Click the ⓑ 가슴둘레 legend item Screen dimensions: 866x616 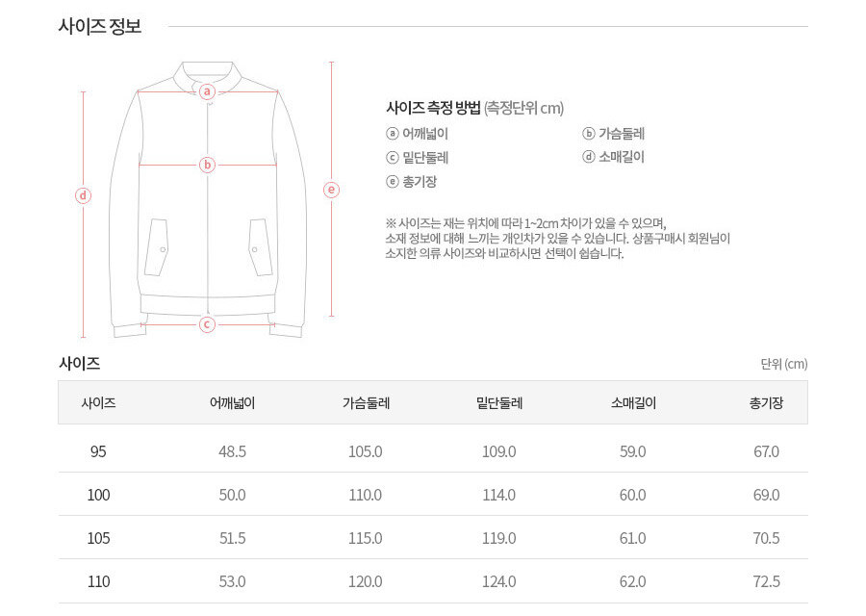pos(614,134)
